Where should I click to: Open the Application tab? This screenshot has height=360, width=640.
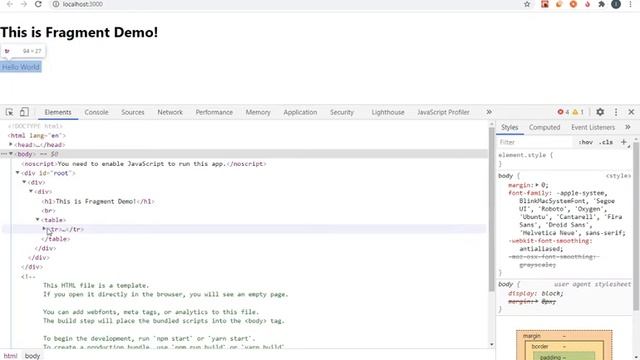pos(300,112)
